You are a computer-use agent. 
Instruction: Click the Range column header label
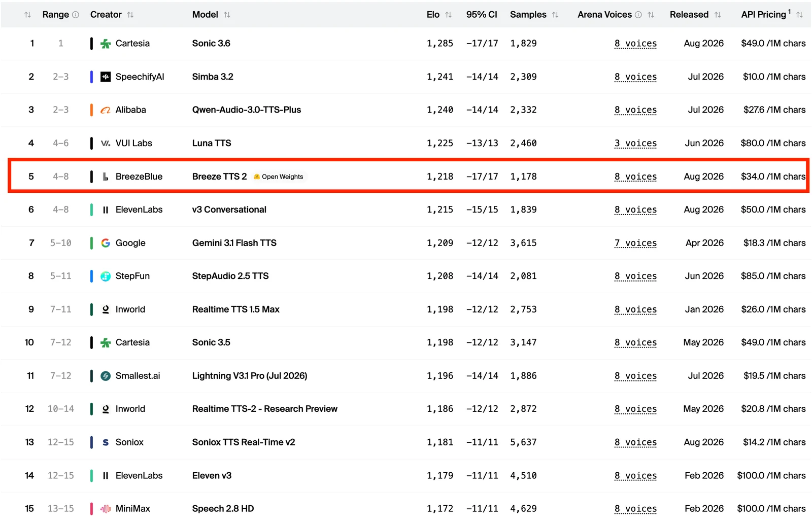point(55,15)
